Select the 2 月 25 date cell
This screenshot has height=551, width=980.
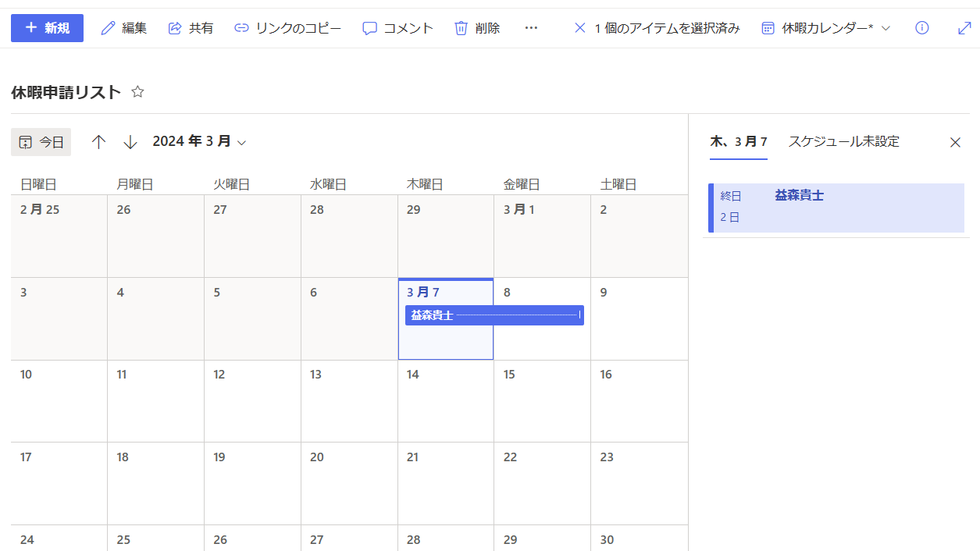point(59,236)
